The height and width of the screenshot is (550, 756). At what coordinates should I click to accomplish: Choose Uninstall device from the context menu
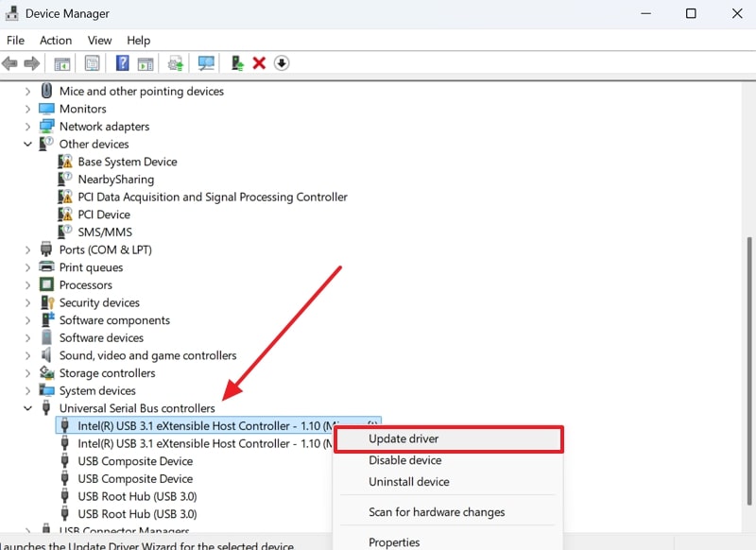[x=405, y=481]
